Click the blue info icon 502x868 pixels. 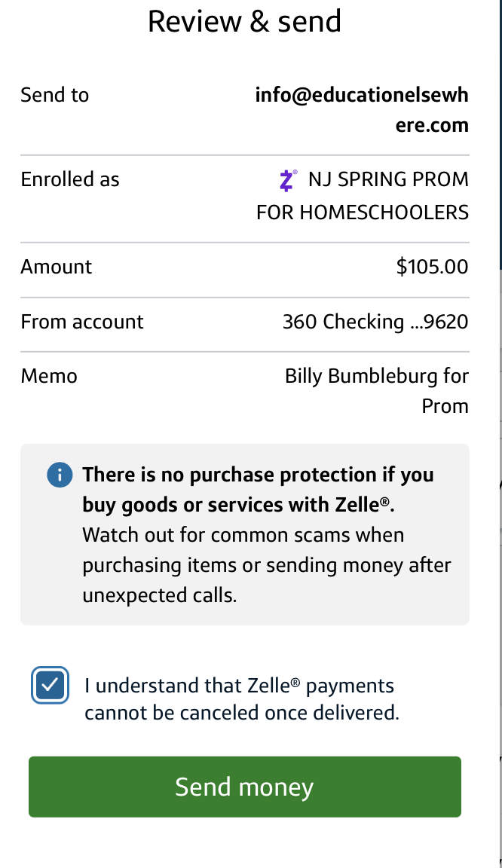tap(60, 475)
